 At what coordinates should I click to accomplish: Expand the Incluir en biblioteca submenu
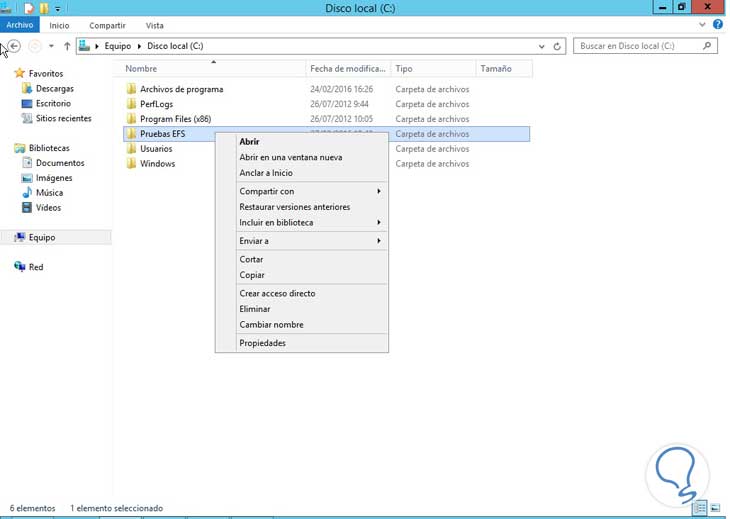[302, 222]
